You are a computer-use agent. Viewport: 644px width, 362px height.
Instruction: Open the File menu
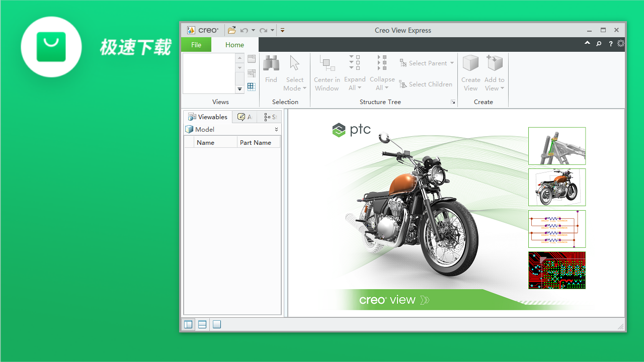pos(196,44)
